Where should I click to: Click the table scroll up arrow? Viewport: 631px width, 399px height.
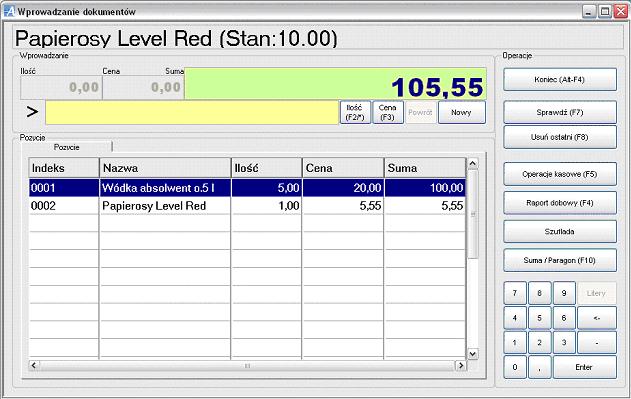(472, 163)
